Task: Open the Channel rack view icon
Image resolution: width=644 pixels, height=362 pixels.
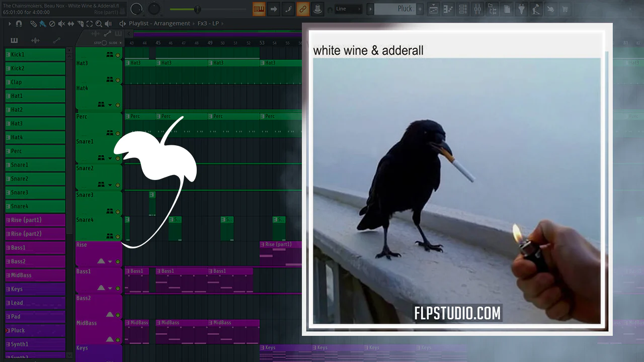Action: click(462, 9)
